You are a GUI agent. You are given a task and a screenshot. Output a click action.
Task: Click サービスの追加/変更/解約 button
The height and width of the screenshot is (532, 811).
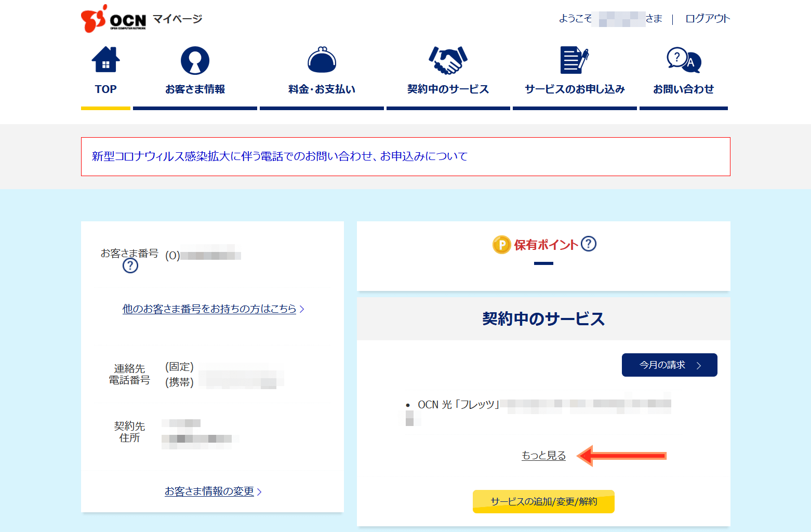(x=543, y=501)
